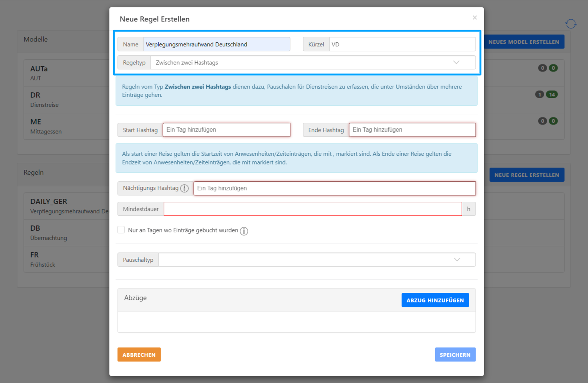Select the Nächtigungs Hashtag input
The image size is (588, 383).
point(334,188)
